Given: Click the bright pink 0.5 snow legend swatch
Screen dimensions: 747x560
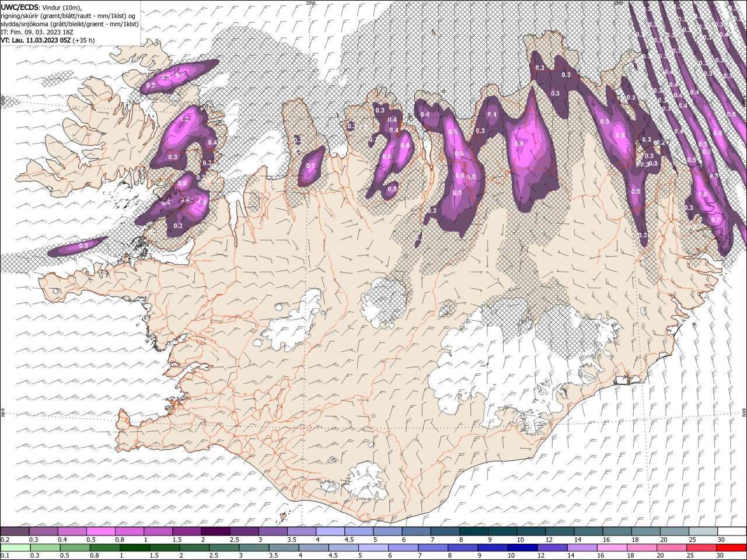Looking at the screenshot, I should click(100, 531).
